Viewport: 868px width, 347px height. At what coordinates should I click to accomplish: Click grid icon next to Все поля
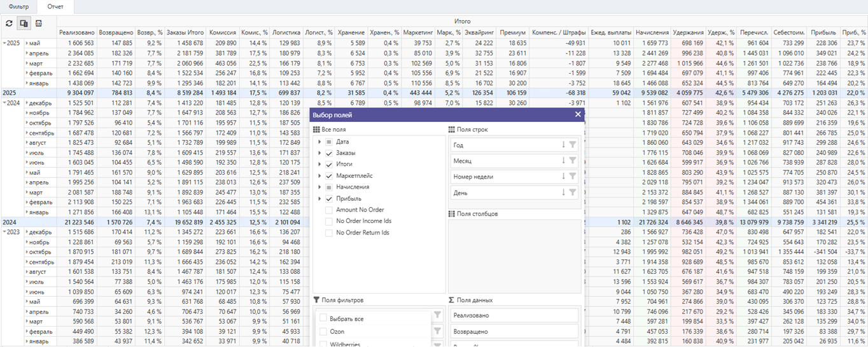(x=316, y=130)
